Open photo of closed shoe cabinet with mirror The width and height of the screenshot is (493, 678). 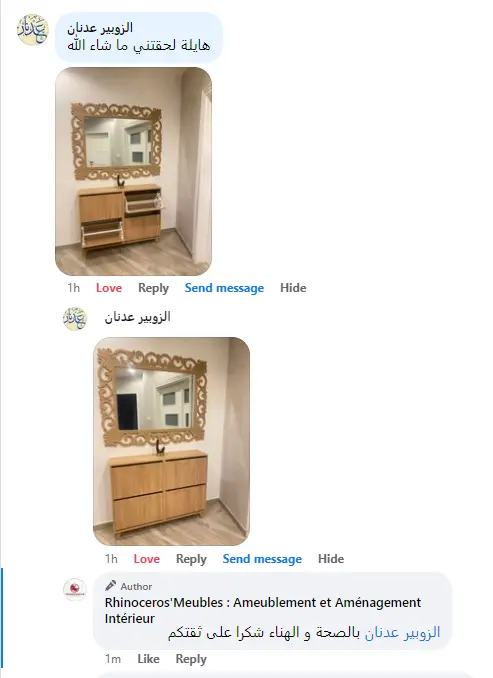pyautogui.click(x=171, y=441)
